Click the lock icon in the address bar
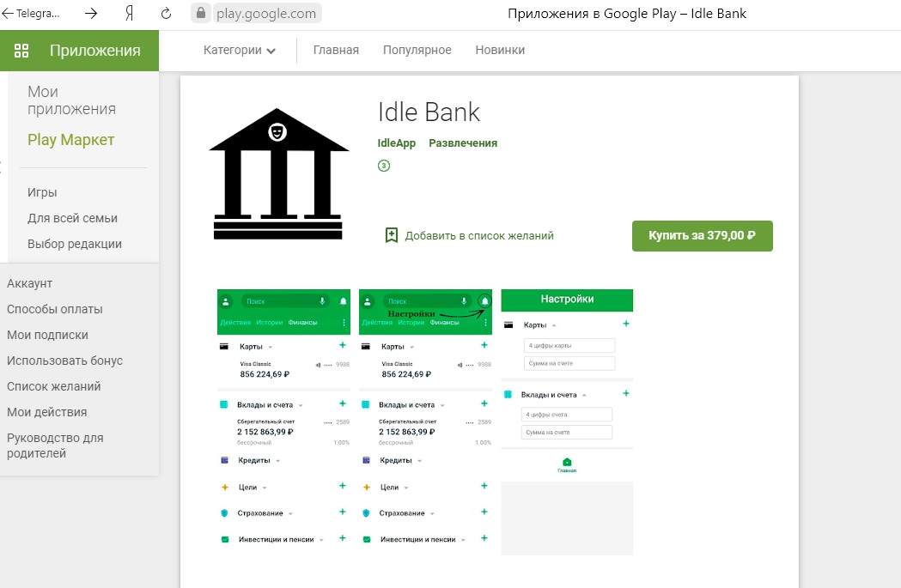This screenshot has height=588, width=901. [200, 13]
